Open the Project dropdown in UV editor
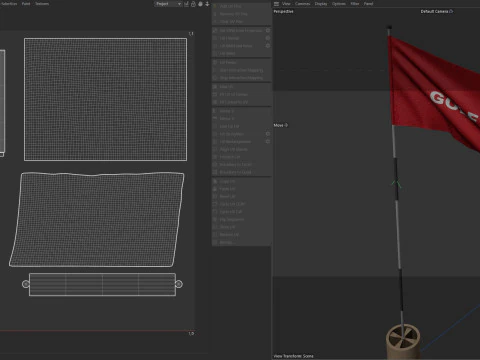Viewport: 480px width, 360px height. tap(168, 4)
